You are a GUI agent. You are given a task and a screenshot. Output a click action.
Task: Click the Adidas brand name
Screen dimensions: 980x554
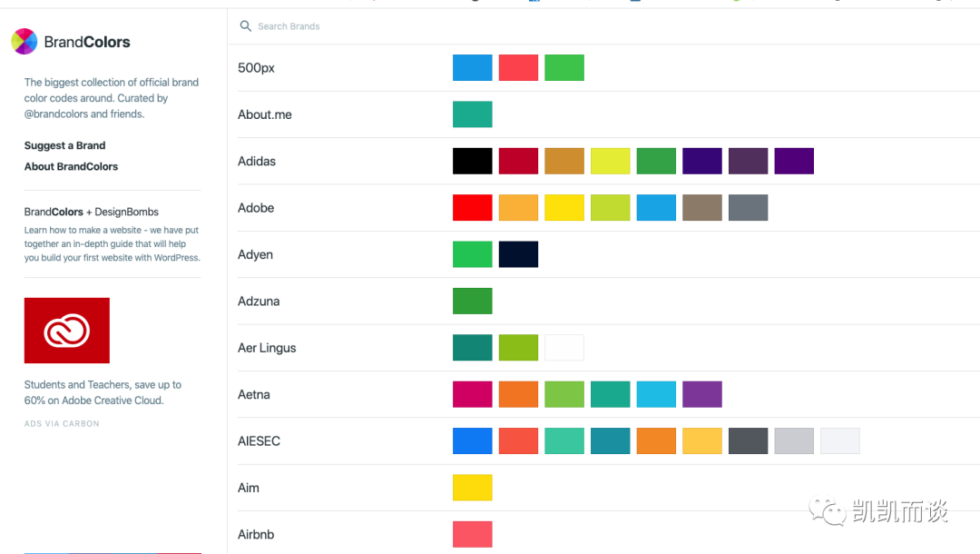point(257,161)
